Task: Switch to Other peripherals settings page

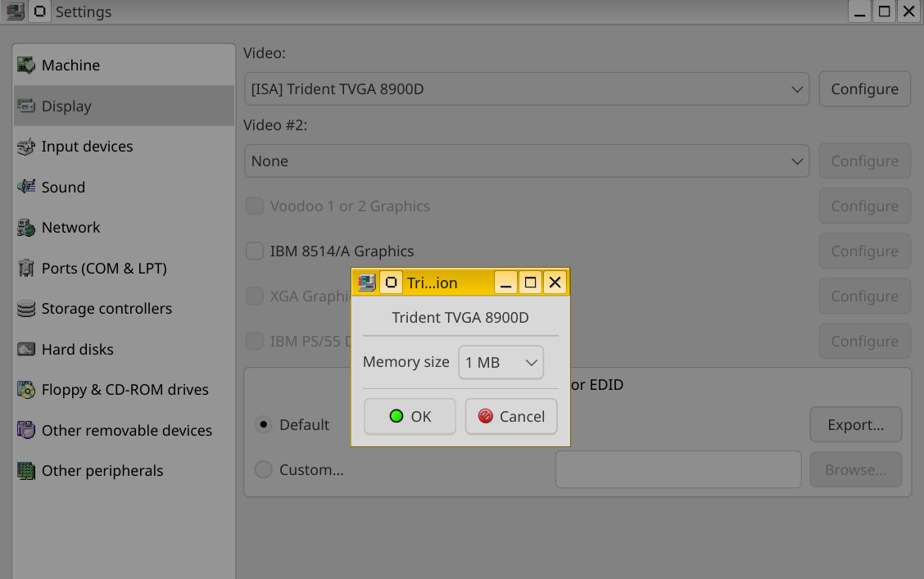Action: (102, 471)
